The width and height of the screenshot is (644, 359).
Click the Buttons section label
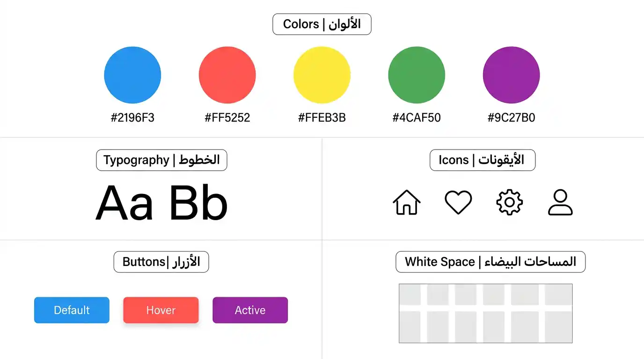click(x=161, y=262)
